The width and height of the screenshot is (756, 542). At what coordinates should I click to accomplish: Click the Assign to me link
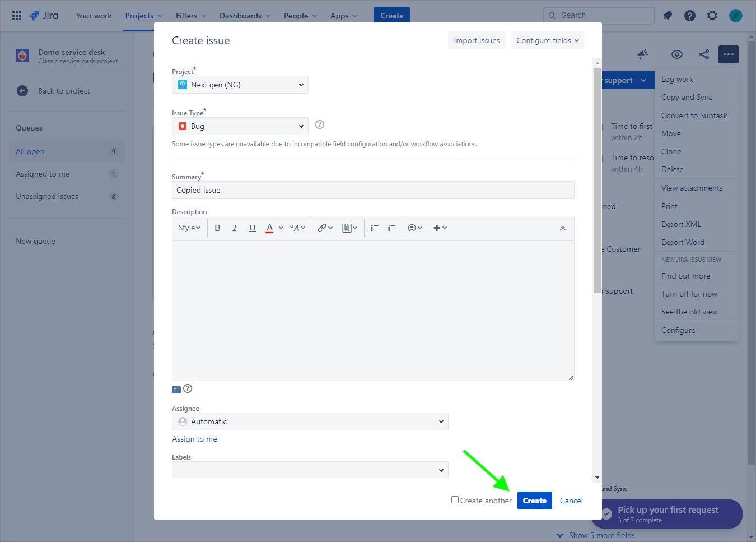(x=194, y=439)
